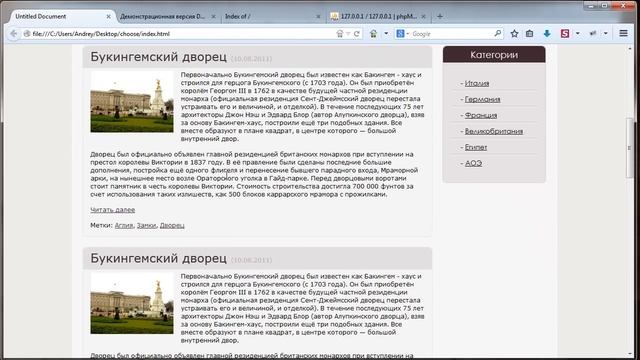
Task: Click the gray extension icon near menu
Action: [x=593, y=34]
